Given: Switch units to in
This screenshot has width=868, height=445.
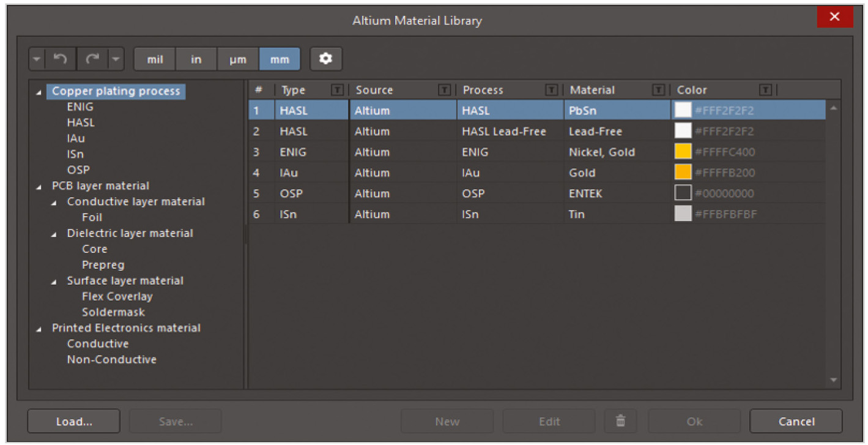Looking at the screenshot, I should click(196, 59).
